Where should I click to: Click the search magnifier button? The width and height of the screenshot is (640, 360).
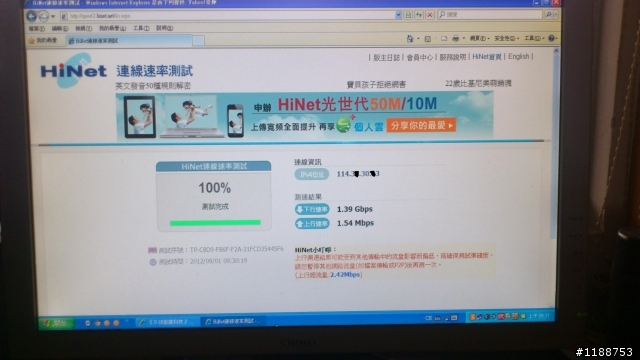click(x=549, y=15)
